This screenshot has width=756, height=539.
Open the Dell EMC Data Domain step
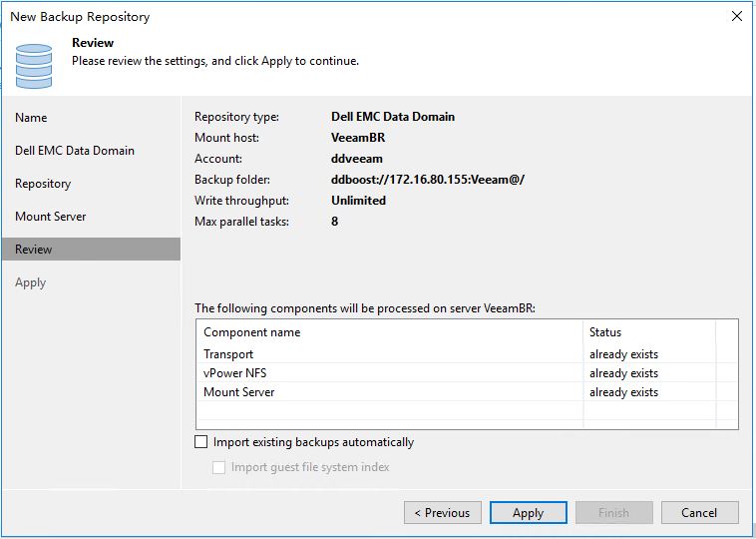pyautogui.click(x=75, y=151)
